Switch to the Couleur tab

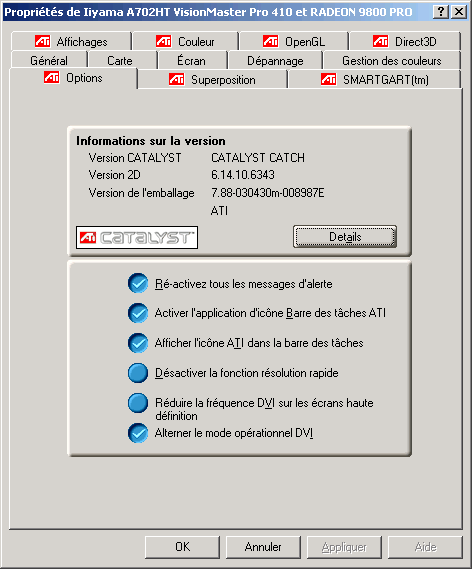pyautogui.click(x=185, y=41)
